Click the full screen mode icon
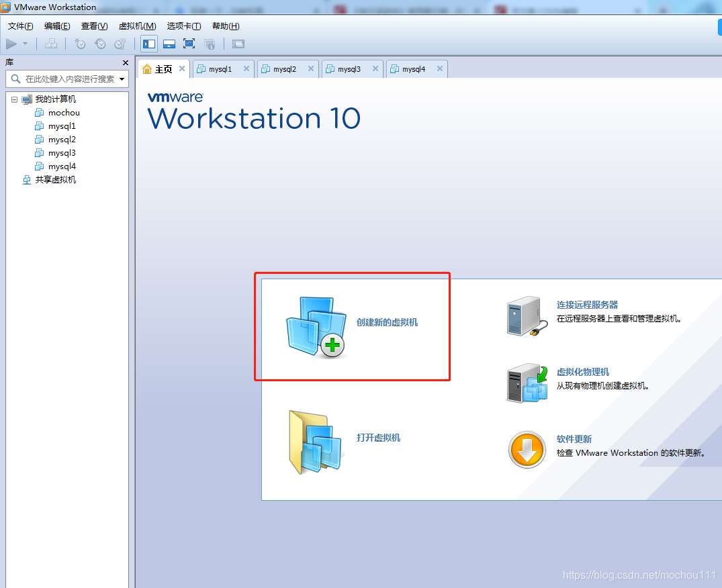 pos(189,44)
